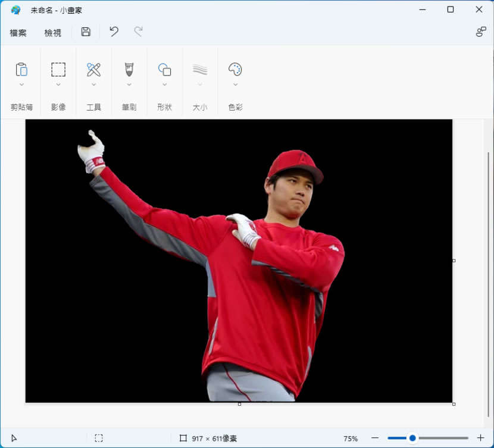Click the 筆刷 label
494x448 pixels.
(x=129, y=107)
